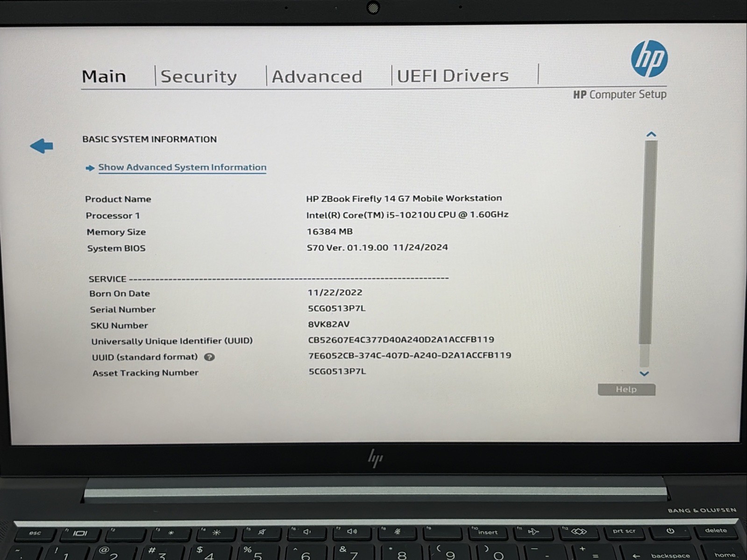Click the UUID (standard format) label
Image resolution: width=747 pixels, height=560 pixels.
pyautogui.click(x=145, y=357)
